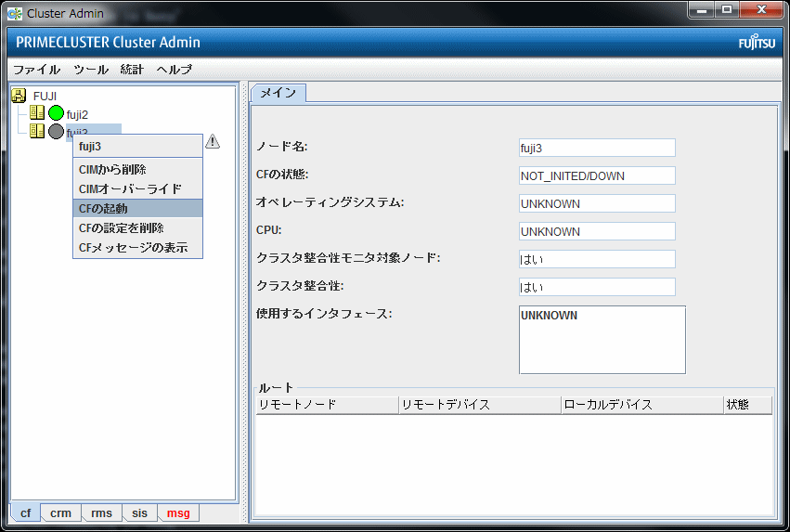
Task: Switch to the メイン tab
Action: [278, 93]
